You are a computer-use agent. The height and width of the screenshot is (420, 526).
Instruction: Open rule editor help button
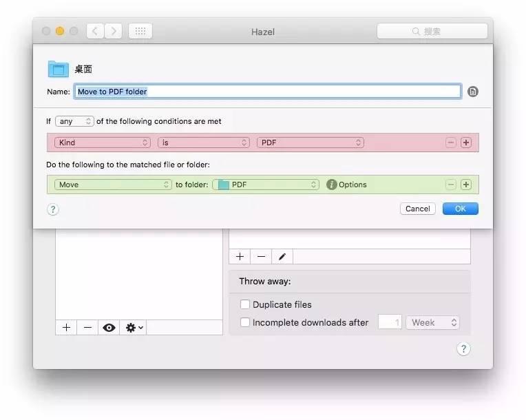tap(52, 209)
